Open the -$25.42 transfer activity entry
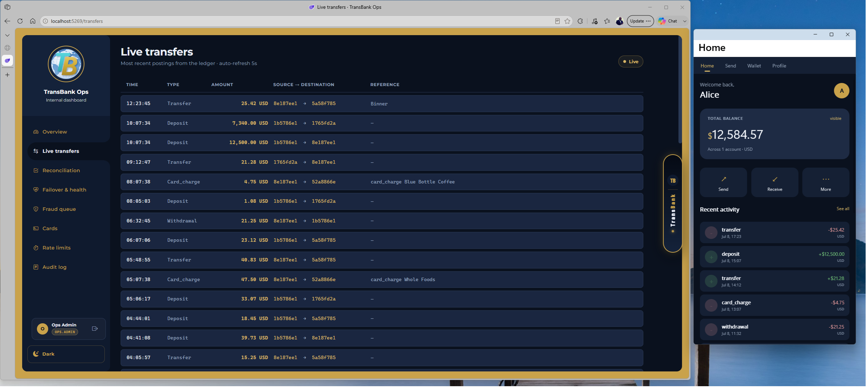The width and height of the screenshot is (868, 389). tap(774, 233)
